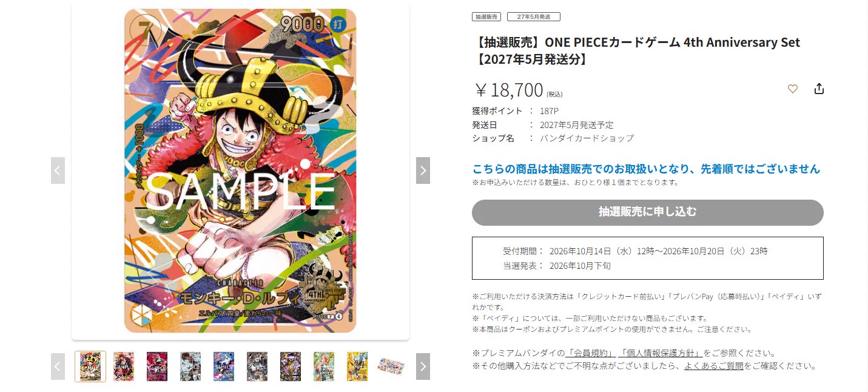Show previous main image with left arrow

58,171
